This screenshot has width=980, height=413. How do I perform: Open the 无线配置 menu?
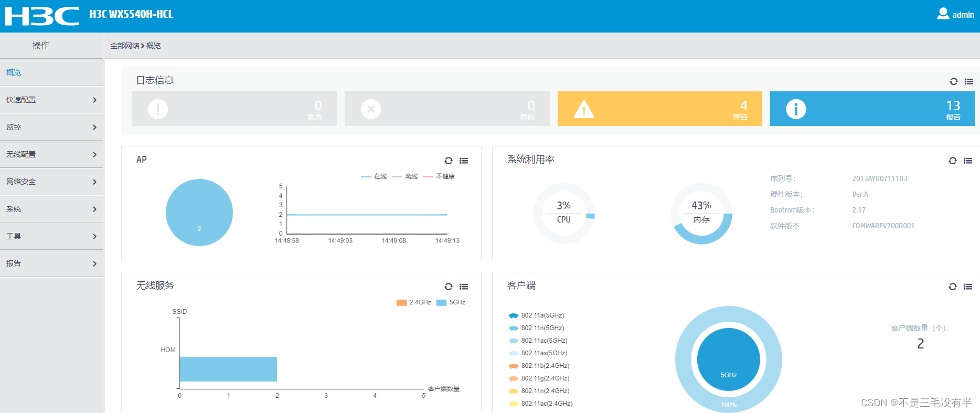pos(51,154)
